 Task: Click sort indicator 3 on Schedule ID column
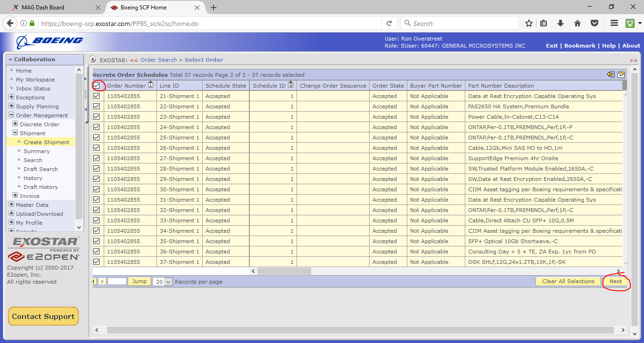pos(290,85)
